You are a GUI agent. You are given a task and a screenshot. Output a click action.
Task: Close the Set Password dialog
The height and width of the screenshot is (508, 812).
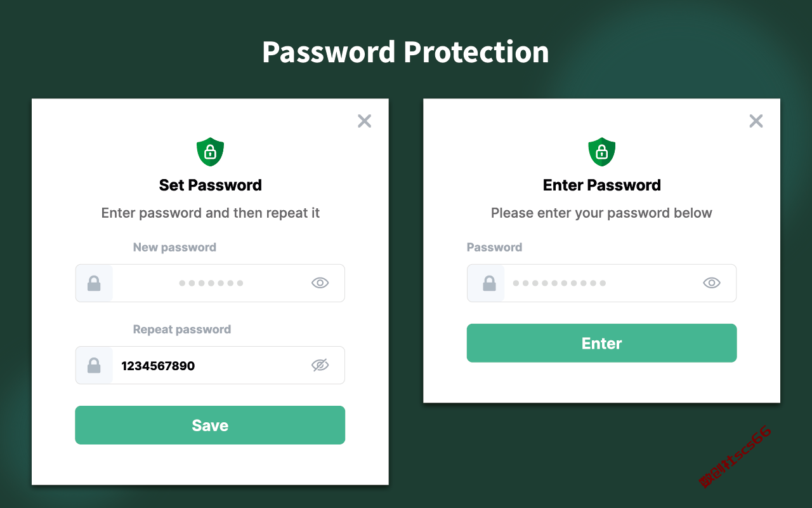tap(364, 121)
